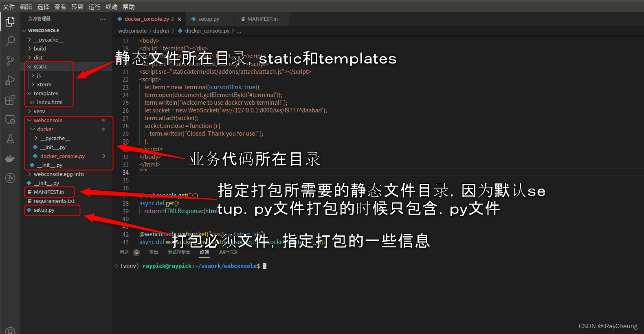Open the Search view in activity bar
Viewport: 644px width, 334px height.
coord(10,41)
